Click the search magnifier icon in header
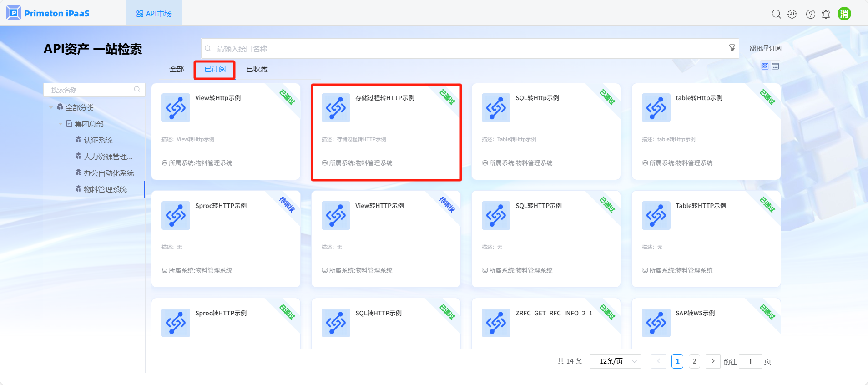This screenshot has width=868, height=385. (776, 14)
